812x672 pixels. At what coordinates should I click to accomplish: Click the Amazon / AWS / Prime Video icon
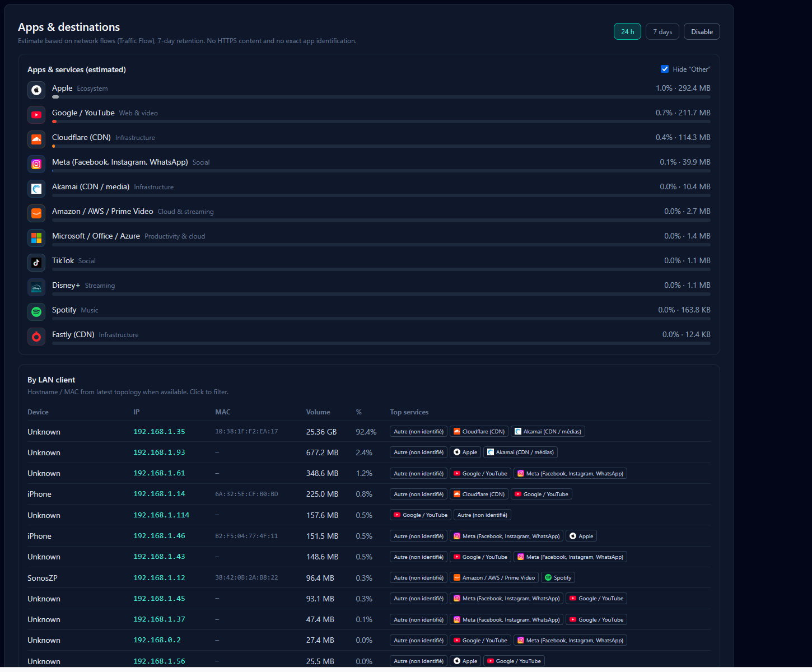36,213
